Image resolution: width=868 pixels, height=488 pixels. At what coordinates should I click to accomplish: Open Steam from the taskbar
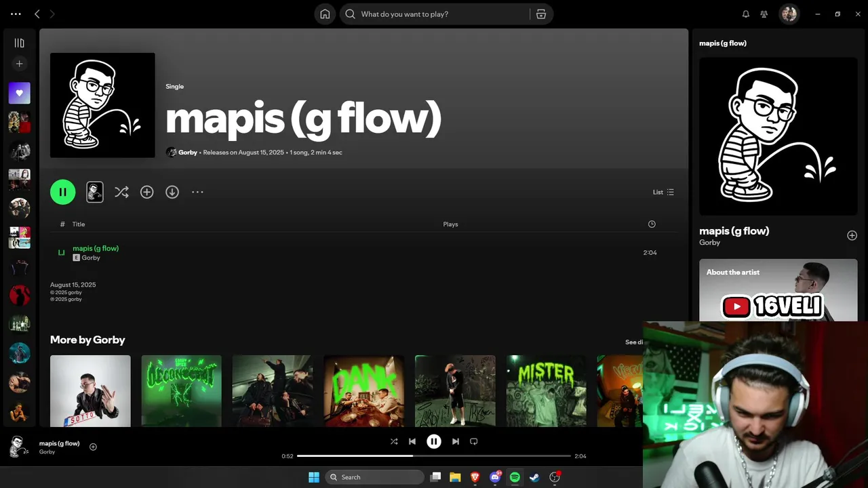point(534,477)
